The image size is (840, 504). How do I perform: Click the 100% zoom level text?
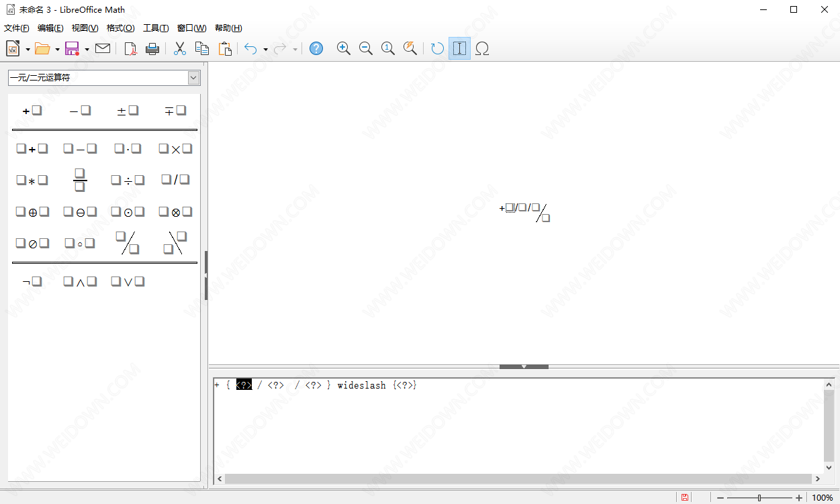click(822, 497)
